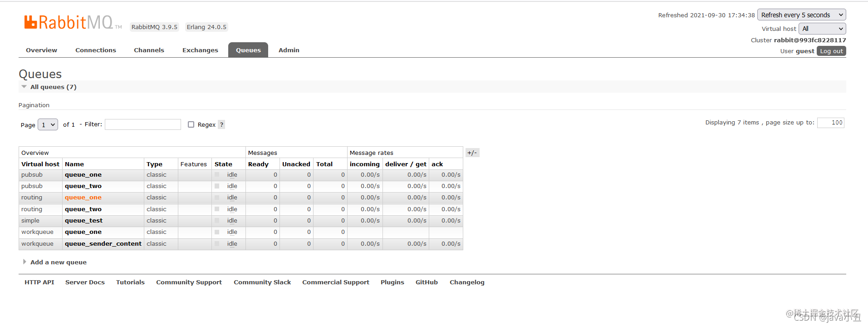The image size is (868, 327).
Task: Sort by Type column header
Action: click(154, 164)
